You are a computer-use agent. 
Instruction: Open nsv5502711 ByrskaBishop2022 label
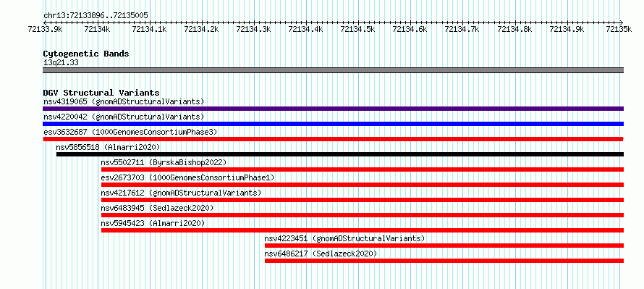[164, 162]
